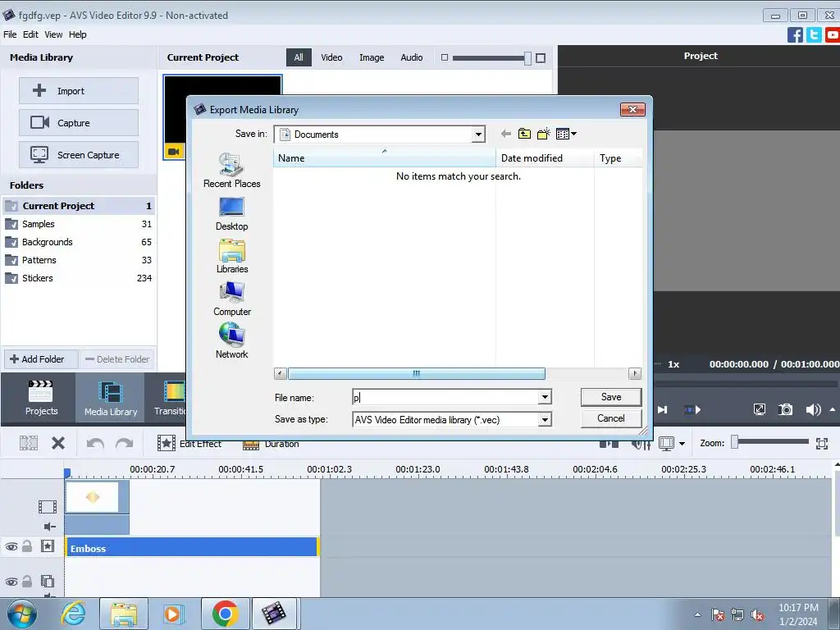Move the timeline Zoom slider handle
The width and height of the screenshot is (840, 630).
[x=735, y=442]
